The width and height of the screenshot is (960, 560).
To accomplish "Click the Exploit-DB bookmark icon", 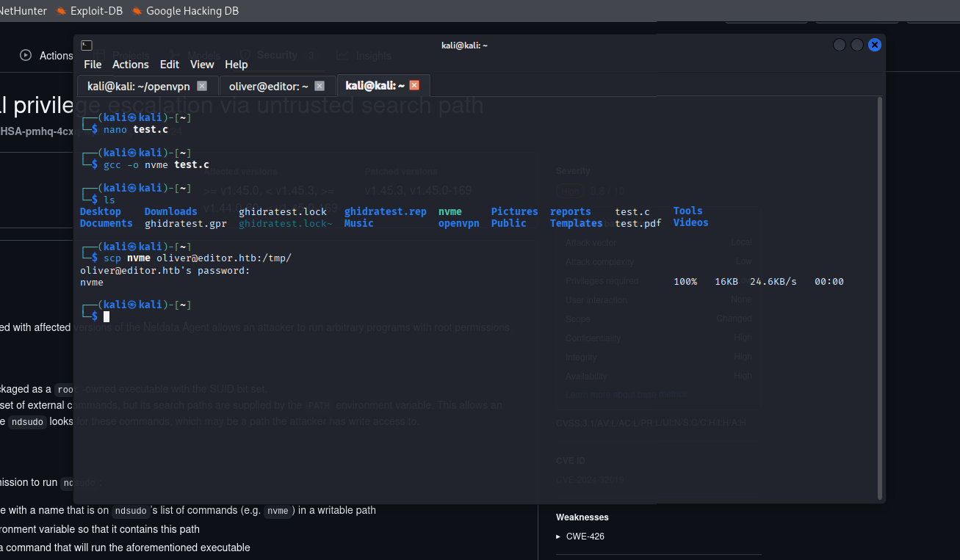I will [x=61, y=11].
